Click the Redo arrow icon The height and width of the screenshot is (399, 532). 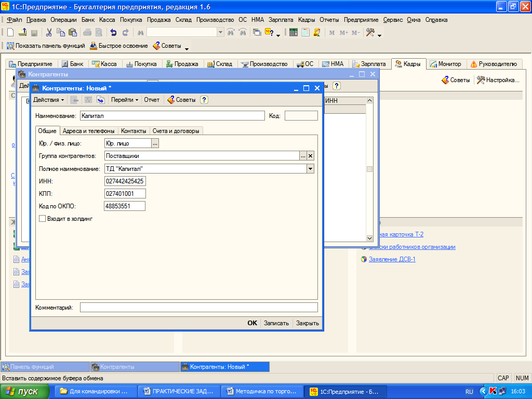click(126, 33)
